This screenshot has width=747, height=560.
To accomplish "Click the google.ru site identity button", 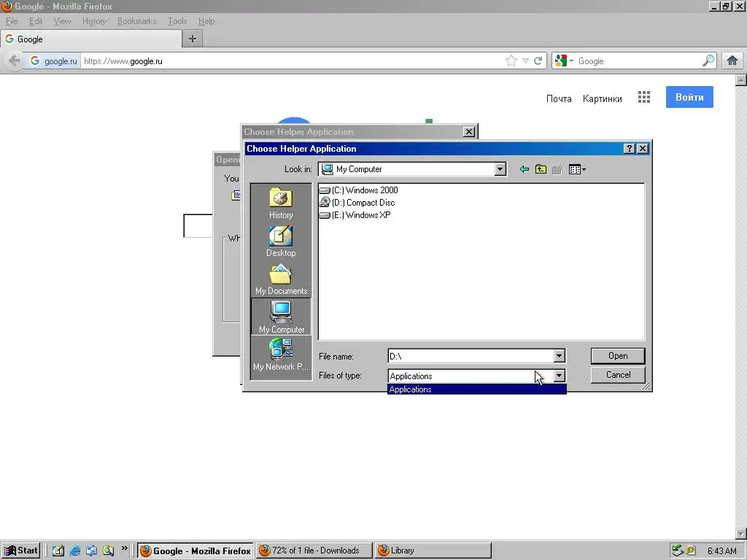I will [54, 61].
